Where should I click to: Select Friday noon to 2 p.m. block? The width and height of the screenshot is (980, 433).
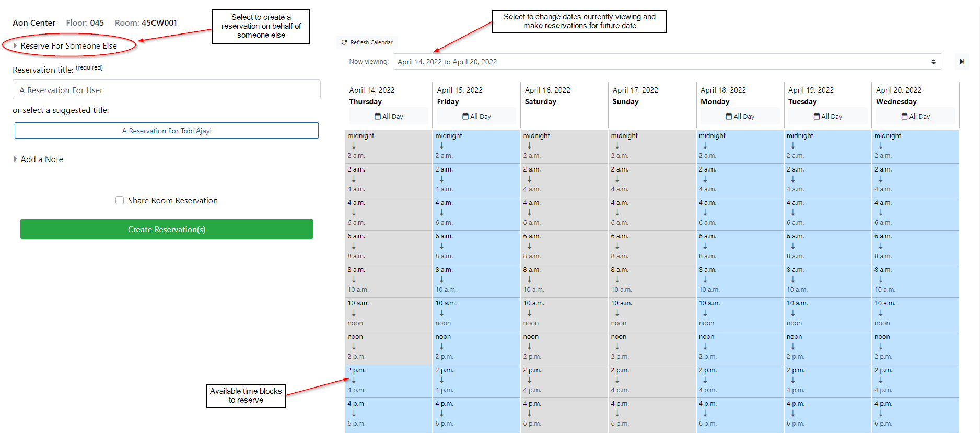[x=476, y=347]
